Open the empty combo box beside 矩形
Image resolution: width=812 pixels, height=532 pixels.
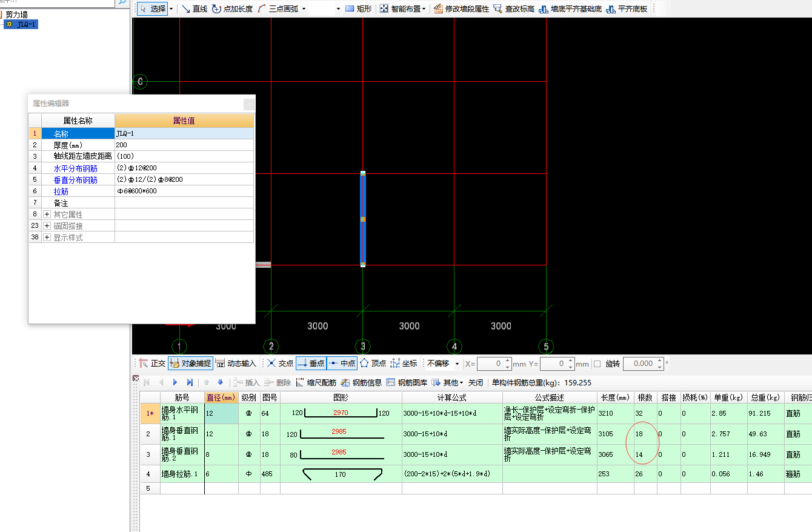coord(325,9)
